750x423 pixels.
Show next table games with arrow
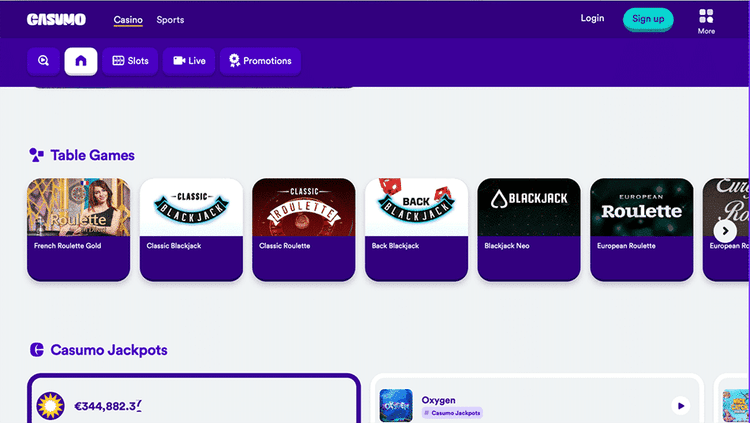(x=725, y=231)
